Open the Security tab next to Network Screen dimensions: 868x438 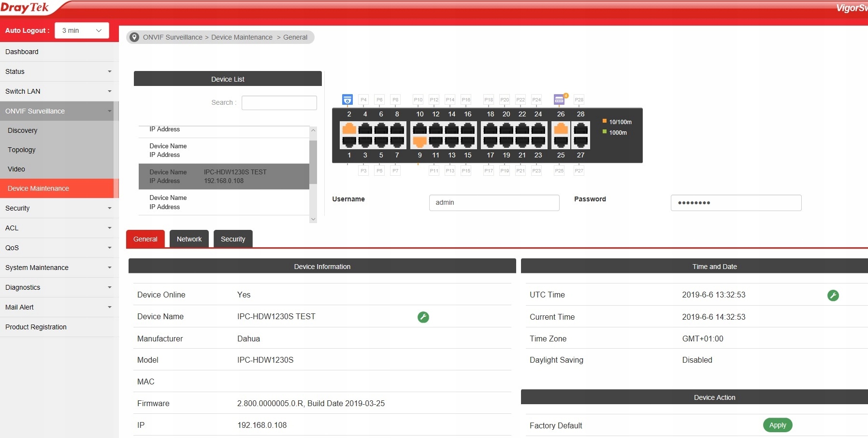[233, 239]
